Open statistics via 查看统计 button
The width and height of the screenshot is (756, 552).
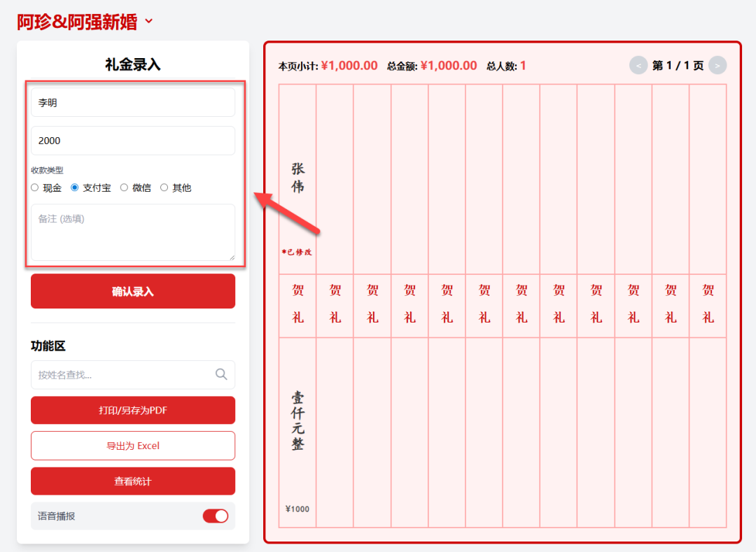tap(132, 481)
